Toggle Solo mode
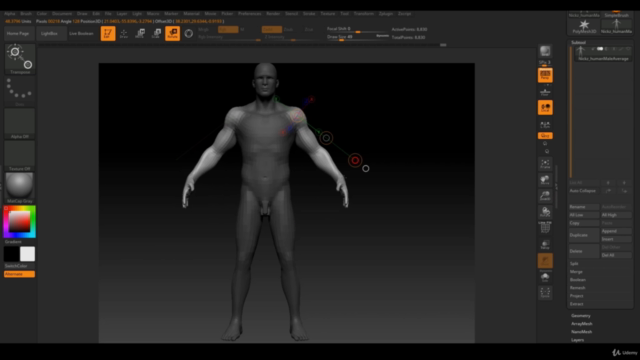Image resolution: width=640 pixels, height=360 pixels. coord(545,277)
